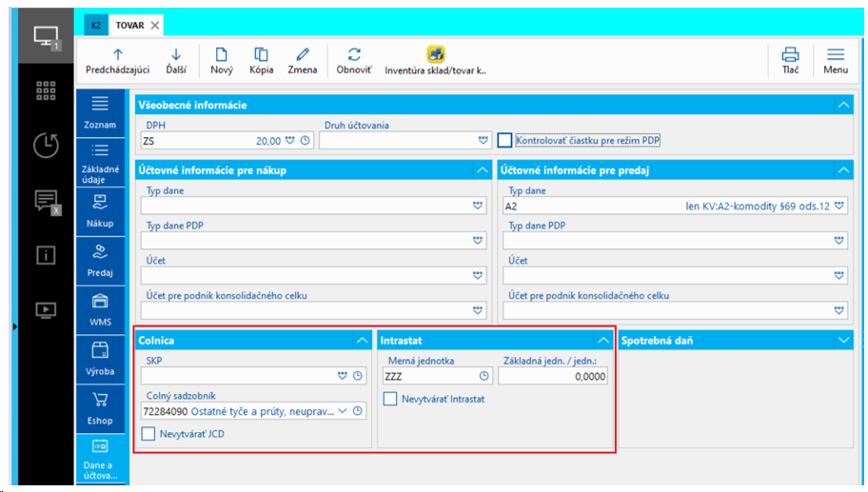Image resolution: width=868 pixels, height=492 pixels.
Task: Open the desktop monitor sidebar icon
Action: tap(46, 36)
